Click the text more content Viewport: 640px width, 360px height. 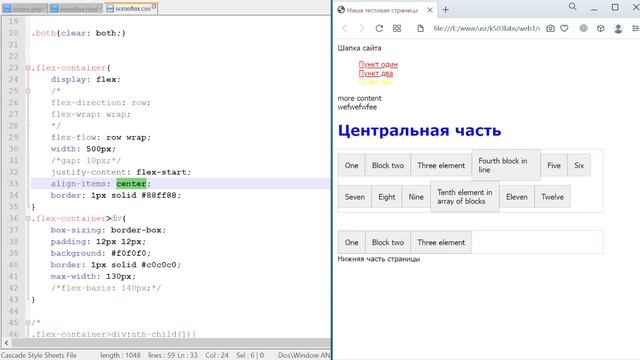tap(359, 98)
